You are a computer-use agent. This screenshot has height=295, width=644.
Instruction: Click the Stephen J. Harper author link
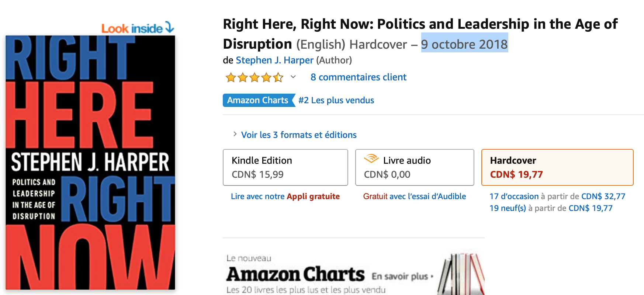coord(274,60)
